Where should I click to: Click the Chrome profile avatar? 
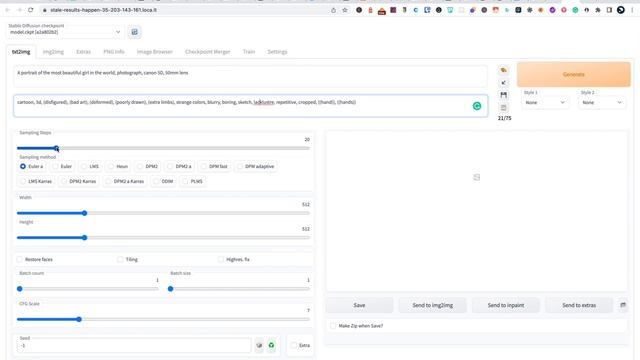(x=621, y=10)
